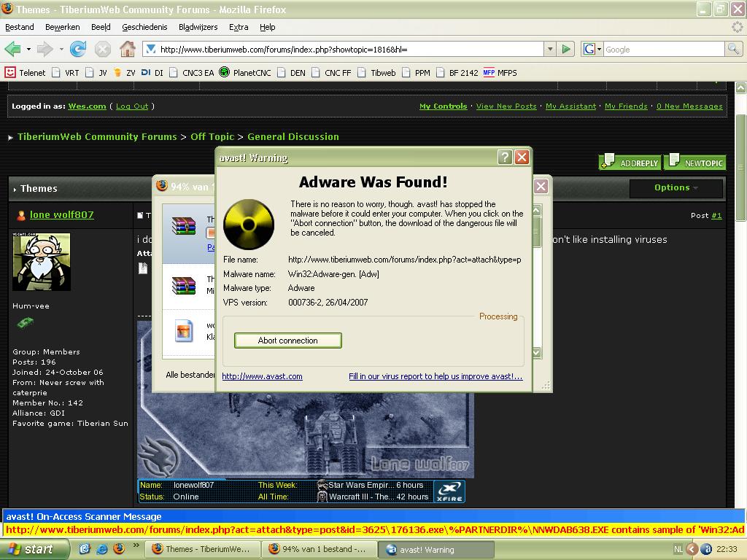Open the VRT bookmark
The height and width of the screenshot is (560, 747).
point(66,73)
